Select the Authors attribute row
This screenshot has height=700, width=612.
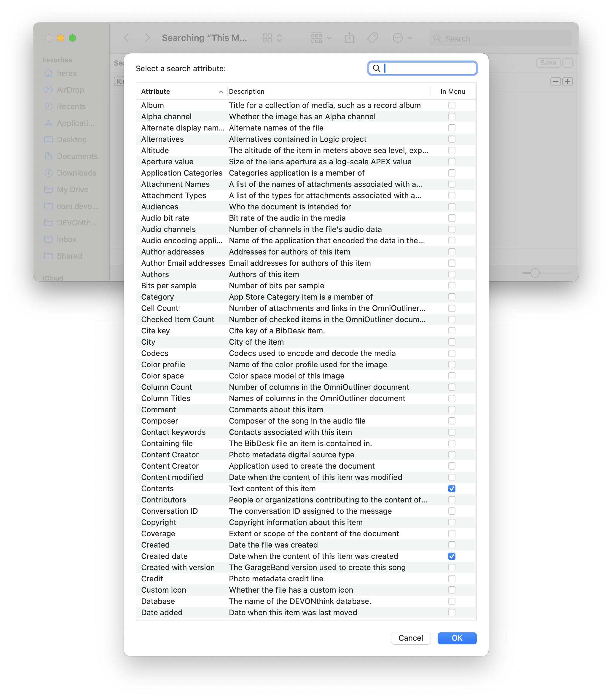pos(155,274)
